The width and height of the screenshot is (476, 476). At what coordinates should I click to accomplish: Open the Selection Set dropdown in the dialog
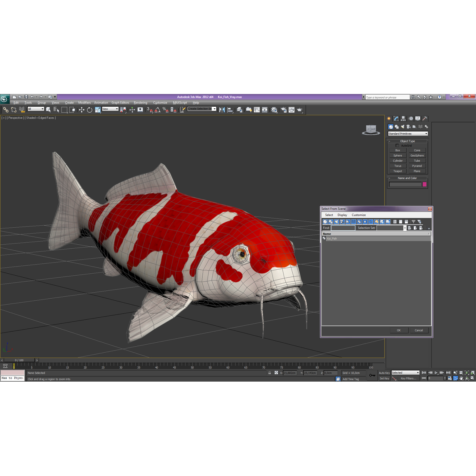click(x=405, y=228)
